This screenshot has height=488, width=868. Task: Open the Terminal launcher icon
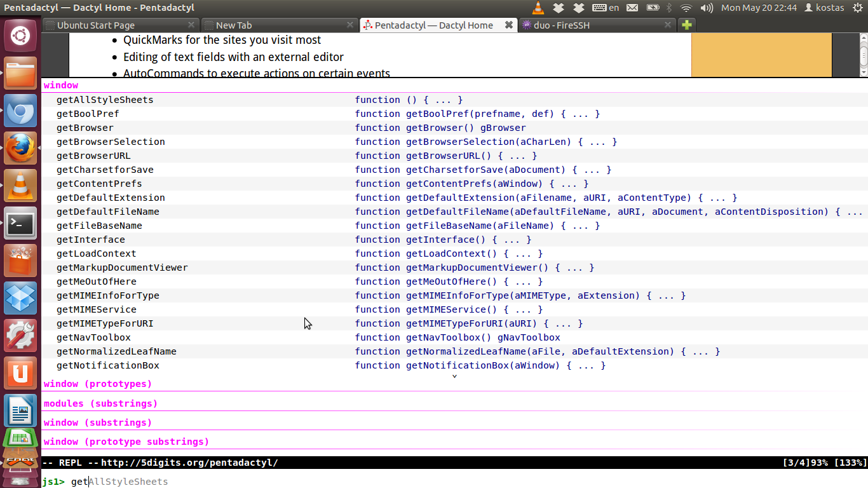(20, 223)
